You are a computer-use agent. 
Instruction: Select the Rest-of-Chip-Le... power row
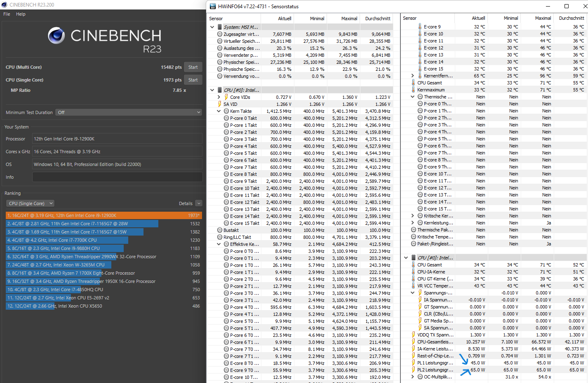pos(494,356)
